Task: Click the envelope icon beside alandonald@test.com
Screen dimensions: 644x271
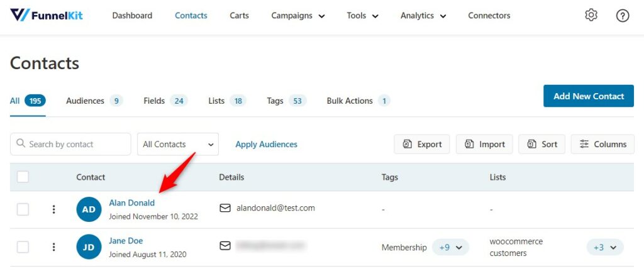Action: (x=225, y=208)
